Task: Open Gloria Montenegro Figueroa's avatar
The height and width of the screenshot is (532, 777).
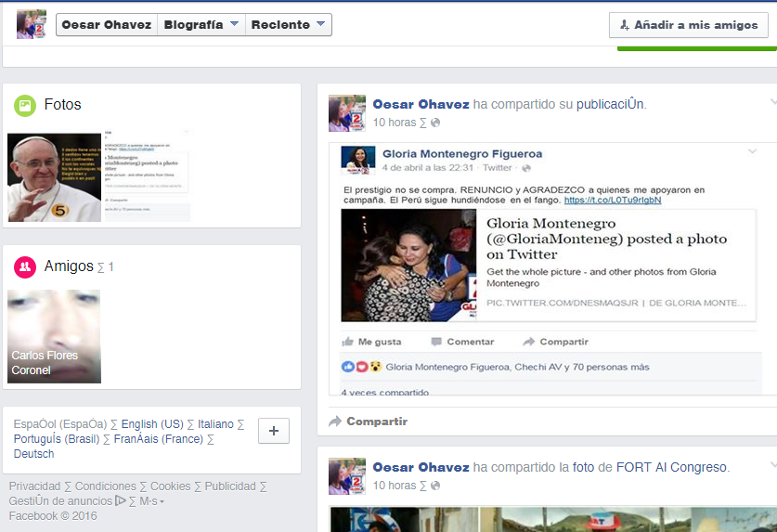Action: pos(358,160)
